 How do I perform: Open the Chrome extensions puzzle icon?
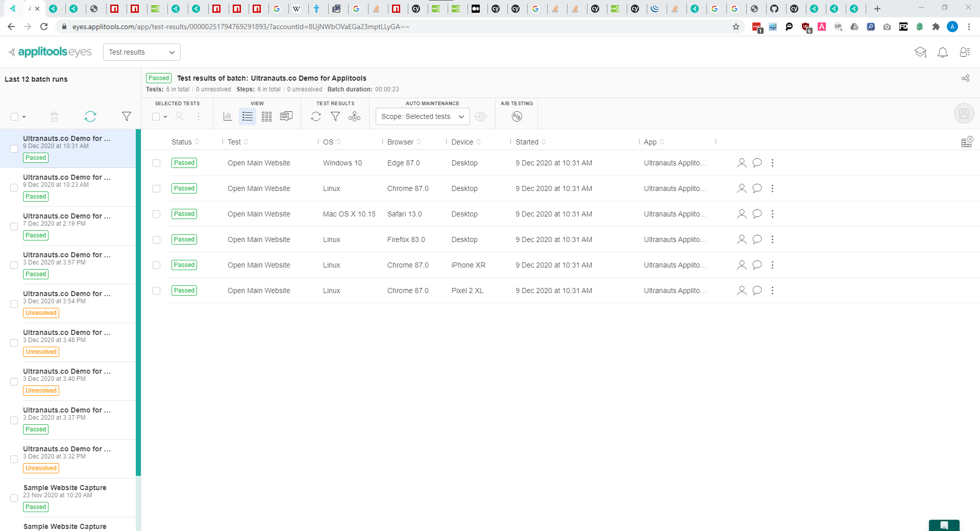pyautogui.click(x=936, y=27)
